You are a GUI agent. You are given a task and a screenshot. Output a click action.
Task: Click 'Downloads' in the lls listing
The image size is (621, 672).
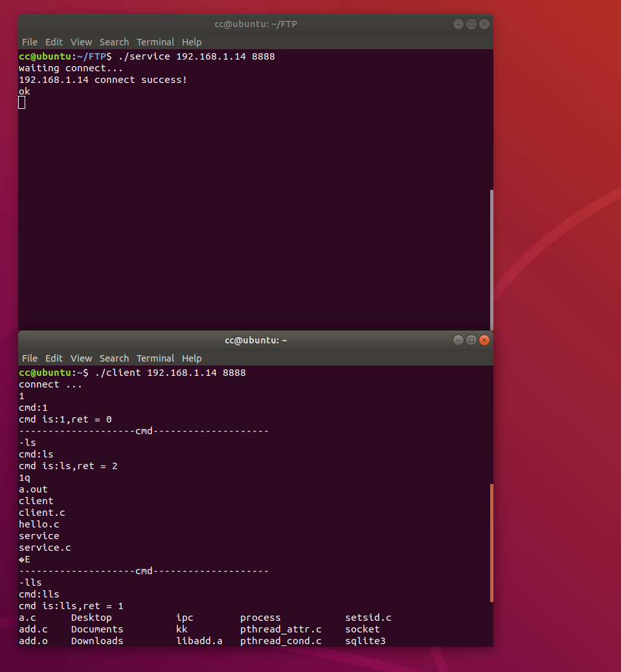click(x=97, y=641)
